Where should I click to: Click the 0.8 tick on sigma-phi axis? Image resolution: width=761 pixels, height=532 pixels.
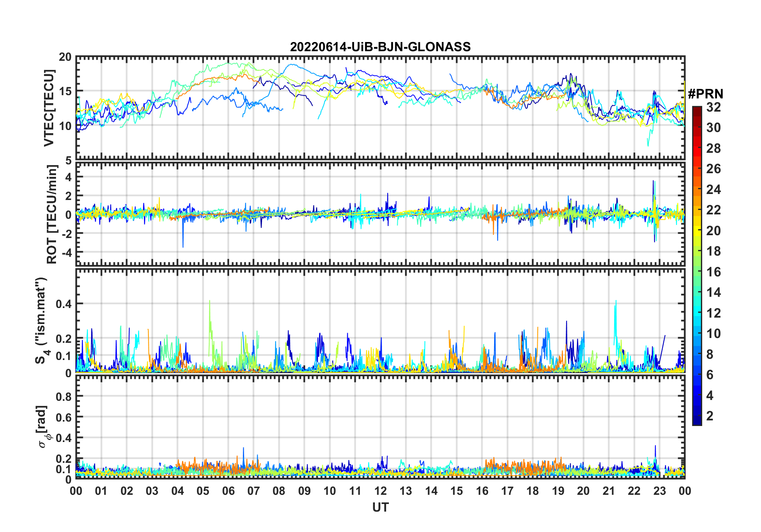[x=63, y=396]
